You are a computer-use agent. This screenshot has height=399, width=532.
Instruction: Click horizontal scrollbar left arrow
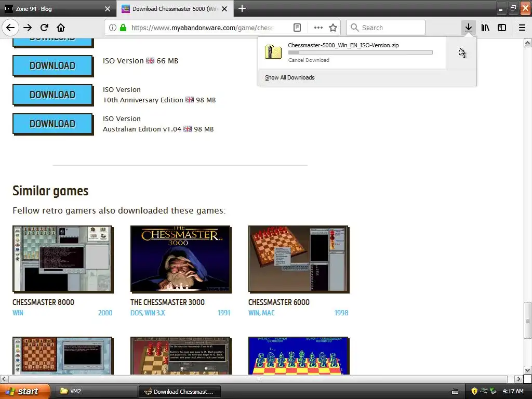click(4, 379)
